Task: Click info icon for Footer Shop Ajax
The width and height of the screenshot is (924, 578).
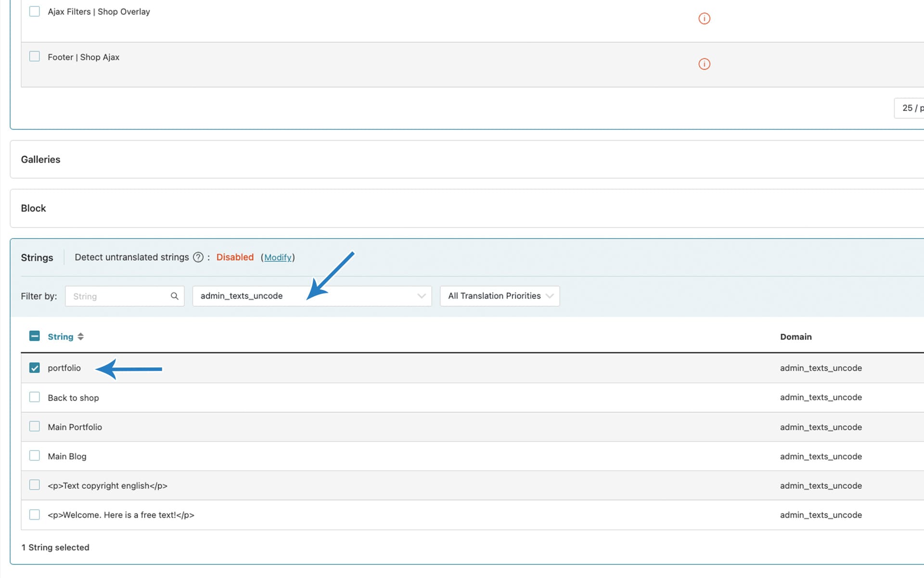Action: [704, 64]
